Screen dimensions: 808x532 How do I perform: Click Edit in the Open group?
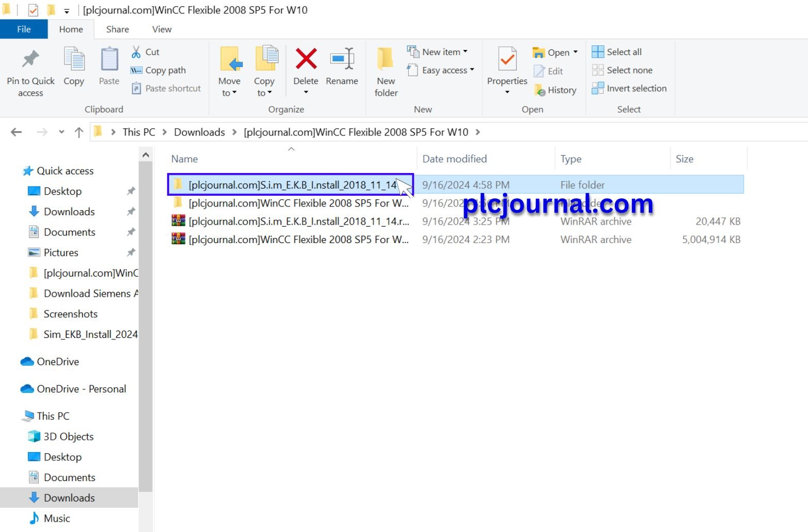[x=548, y=71]
